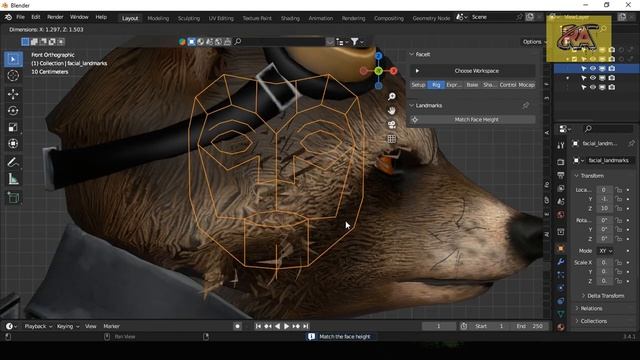Select the Rig tab in FaceIt
The width and height of the screenshot is (640, 360).
[436, 85]
